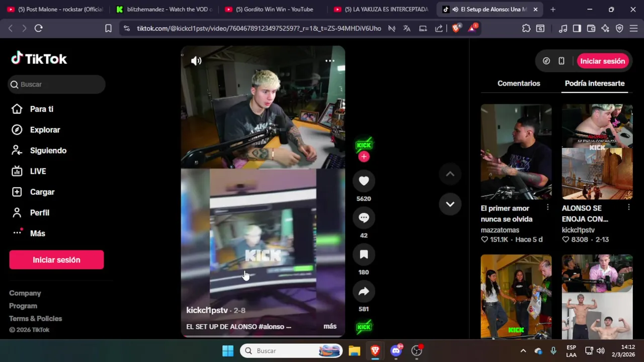Open the Company footer link

point(25,293)
